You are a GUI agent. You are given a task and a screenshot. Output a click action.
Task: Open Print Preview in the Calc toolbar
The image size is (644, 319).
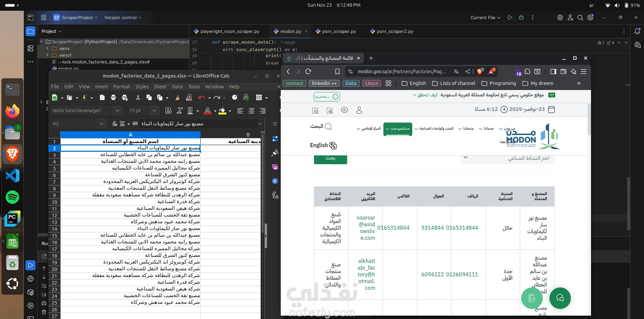[125, 97]
